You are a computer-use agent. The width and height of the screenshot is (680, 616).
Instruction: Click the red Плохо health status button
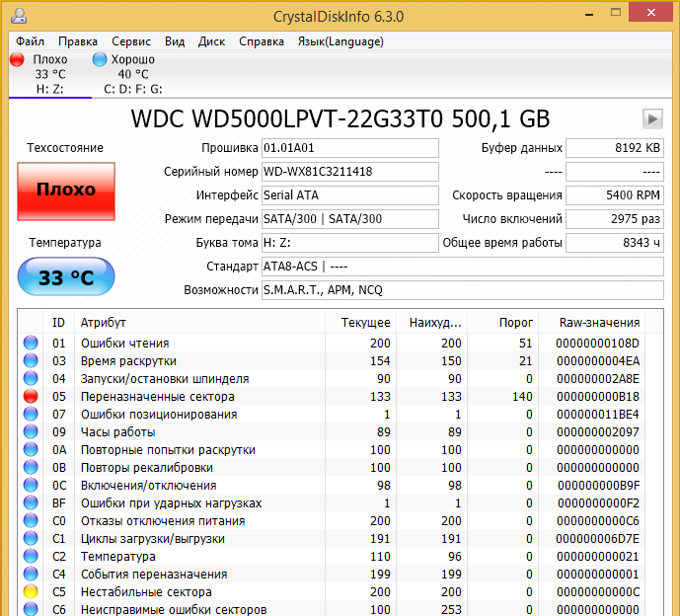tap(66, 192)
